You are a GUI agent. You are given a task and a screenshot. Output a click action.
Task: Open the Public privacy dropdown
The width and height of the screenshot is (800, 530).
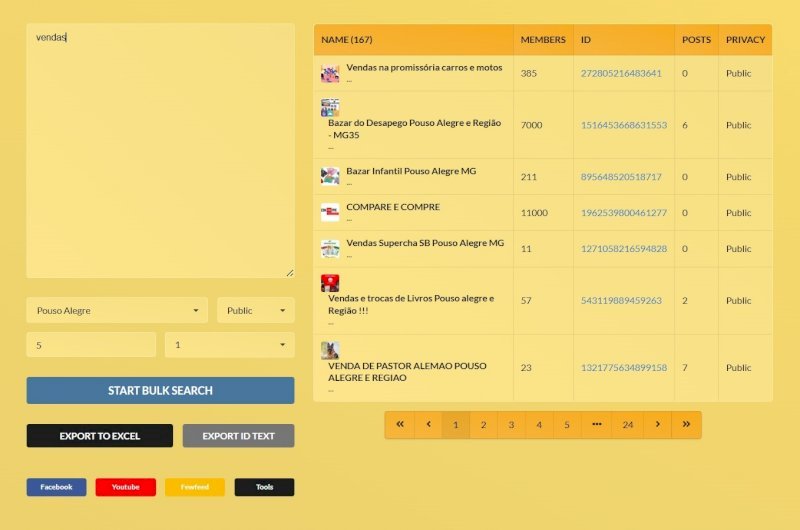pyautogui.click(x=256, y=310)
